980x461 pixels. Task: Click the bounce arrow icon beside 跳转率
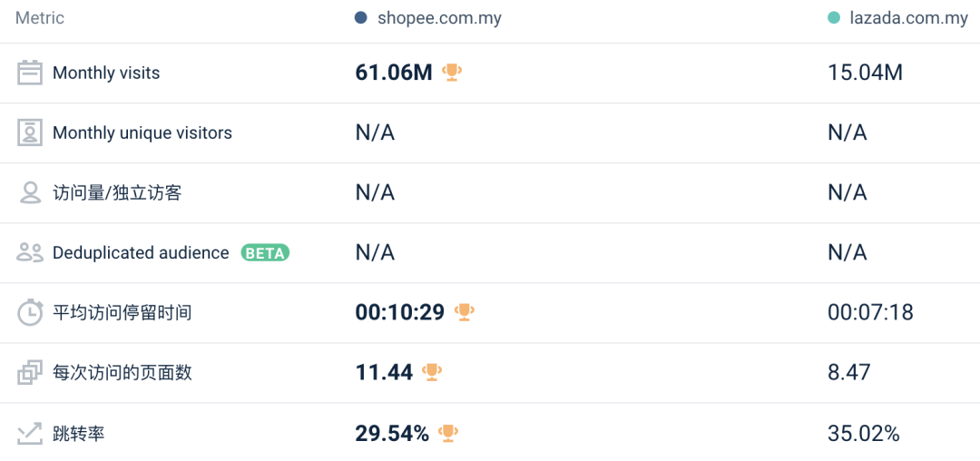[30, 433]
